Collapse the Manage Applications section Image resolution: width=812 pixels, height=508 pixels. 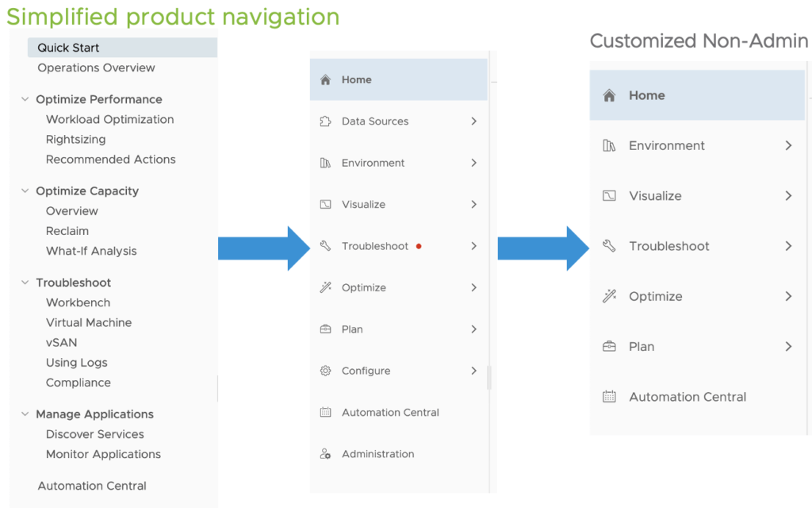pyautogui.click(x=24, y=414)
